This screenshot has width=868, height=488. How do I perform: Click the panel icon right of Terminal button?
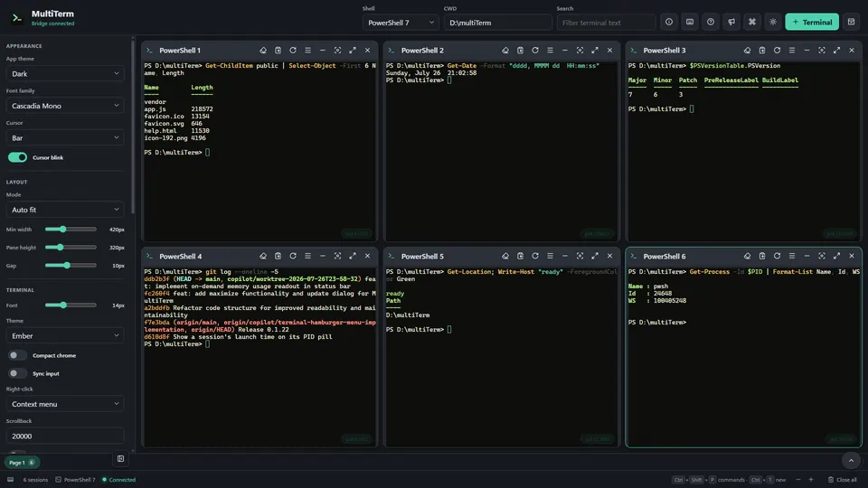(851, 22)
